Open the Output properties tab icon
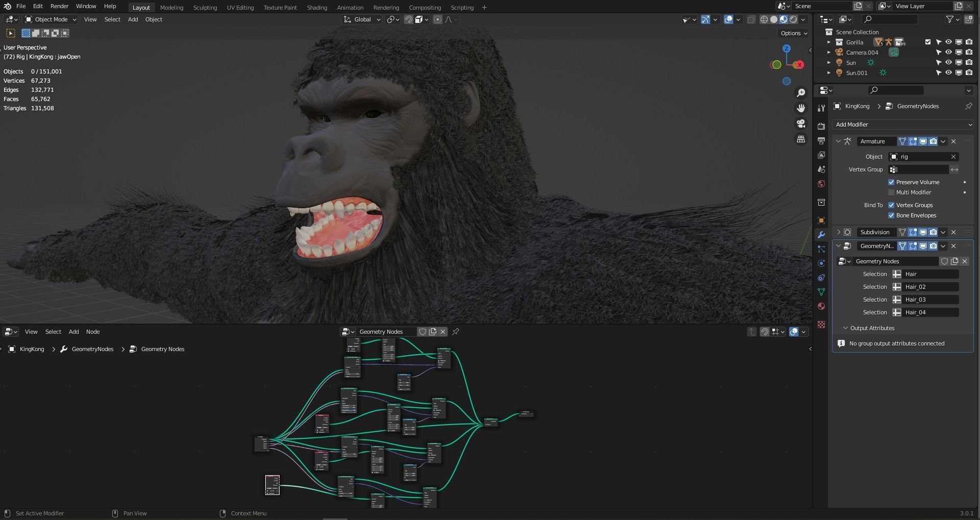Viewport: 980px width, 520px height. [821, 140]
